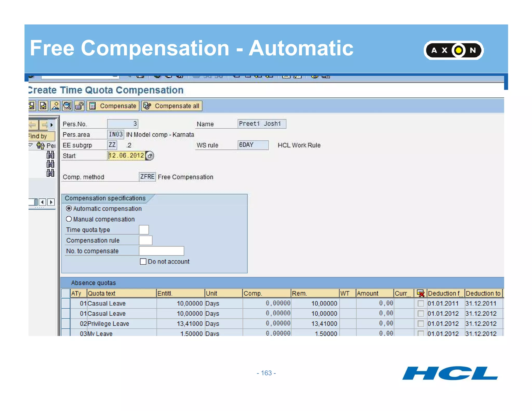
Task: Select the Person people icon in tree
Action: [40, 145]
